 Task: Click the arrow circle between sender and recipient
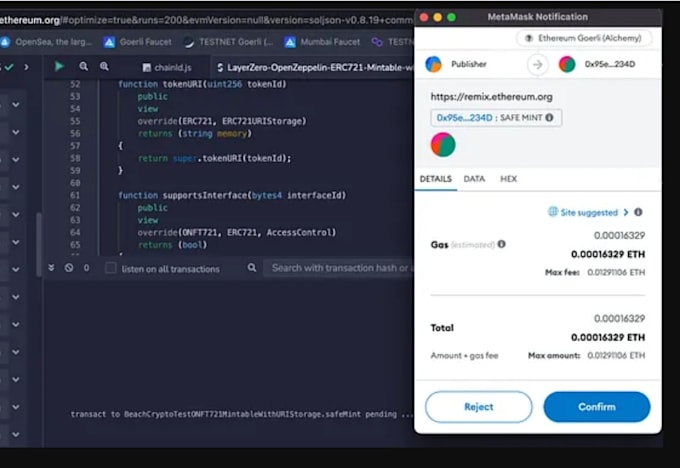[x=537, y=65]
